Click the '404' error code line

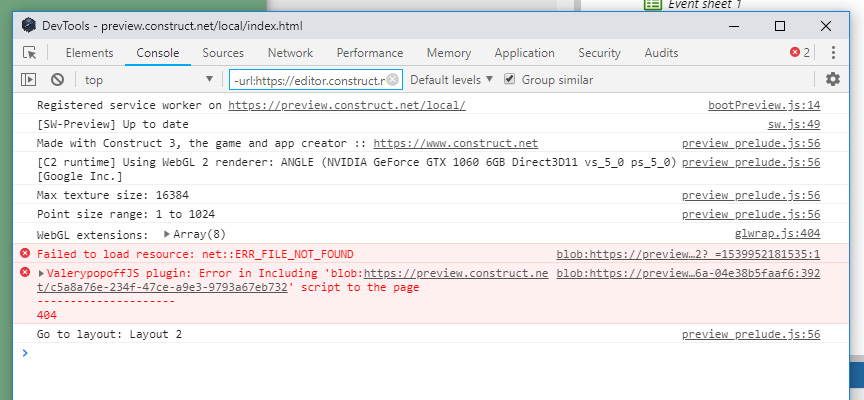pos(47,315)
